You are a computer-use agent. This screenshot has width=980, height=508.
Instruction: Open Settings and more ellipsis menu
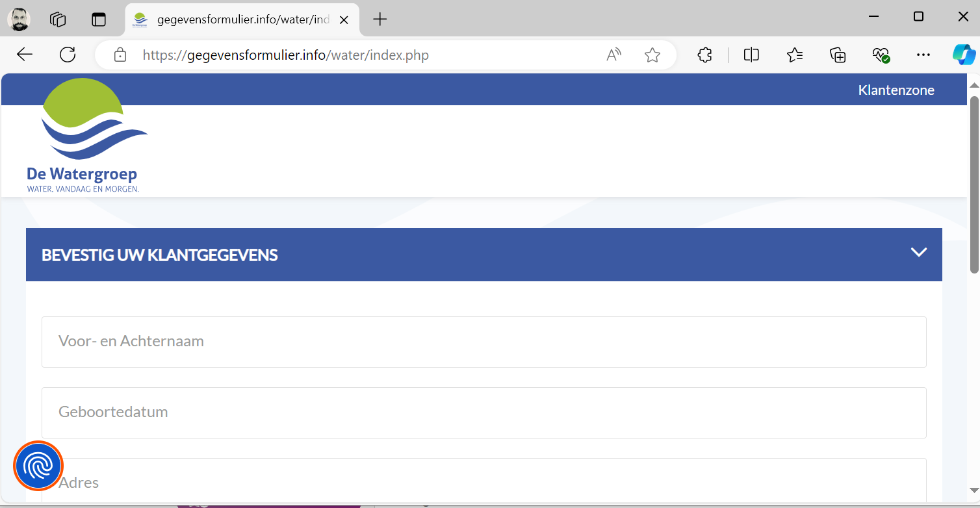point(923,55)
